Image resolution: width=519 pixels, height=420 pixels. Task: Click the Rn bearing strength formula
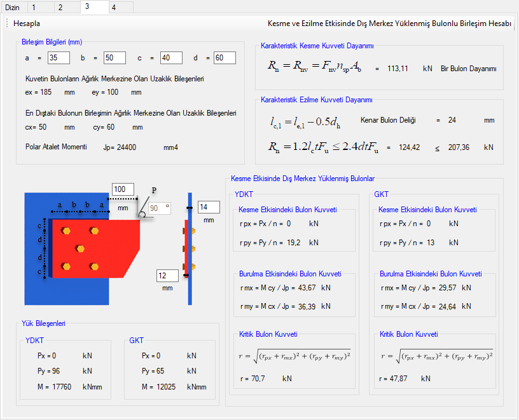click(323, 147)
